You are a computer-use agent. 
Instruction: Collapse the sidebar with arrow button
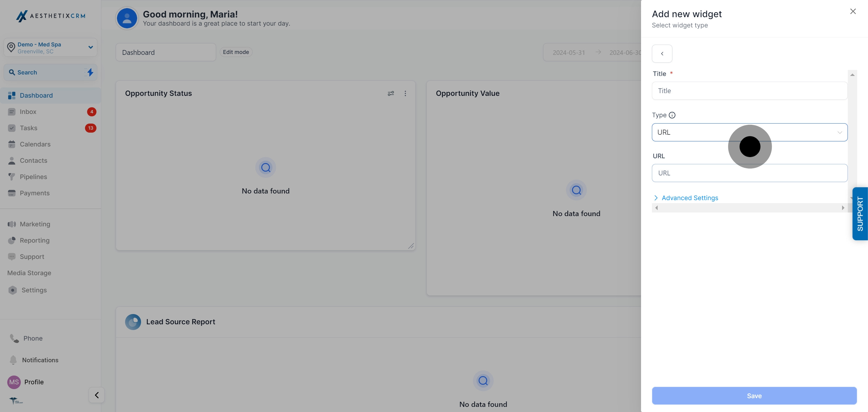click(97, 395)
